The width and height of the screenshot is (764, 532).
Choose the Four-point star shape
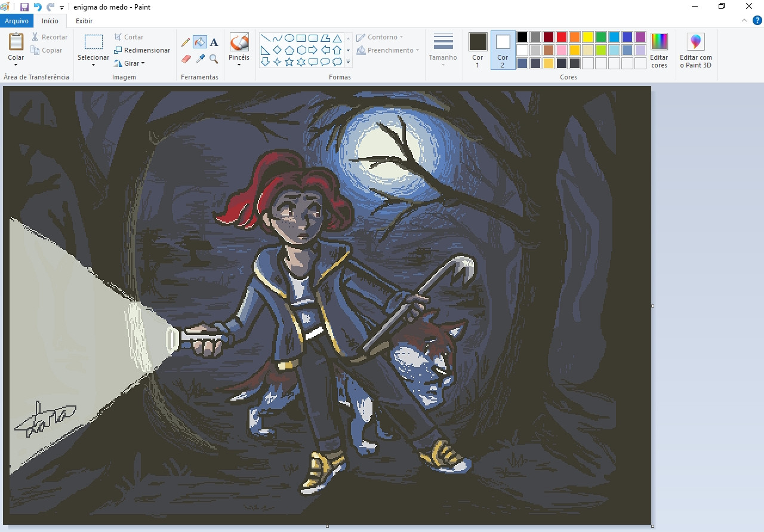point(278,62)
